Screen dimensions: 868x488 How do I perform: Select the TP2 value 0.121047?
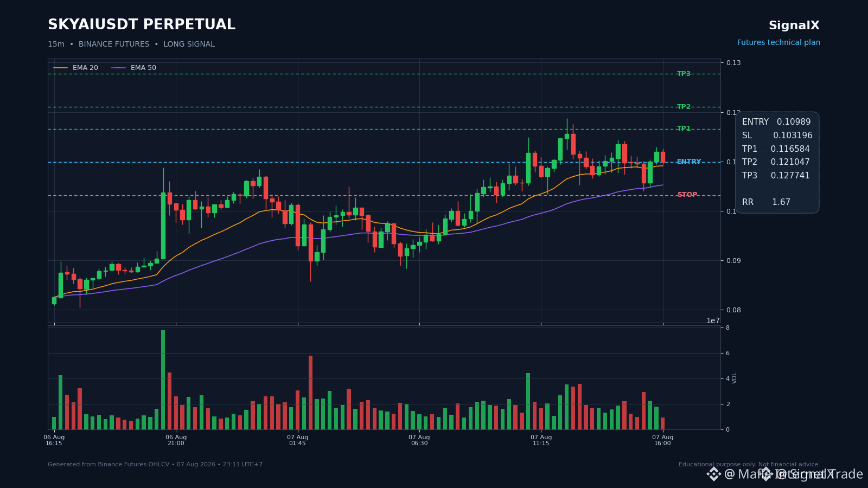pos(790,162)
